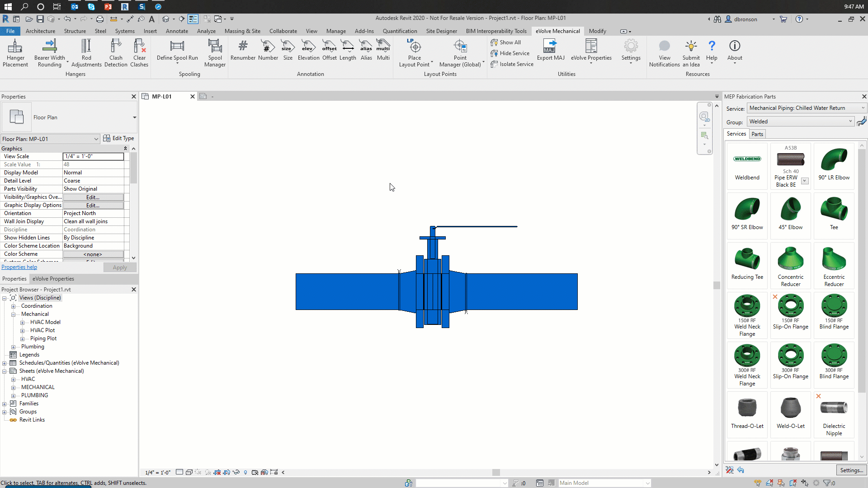
Task: Select the Alias tag tool
Action: coord(366,50)
